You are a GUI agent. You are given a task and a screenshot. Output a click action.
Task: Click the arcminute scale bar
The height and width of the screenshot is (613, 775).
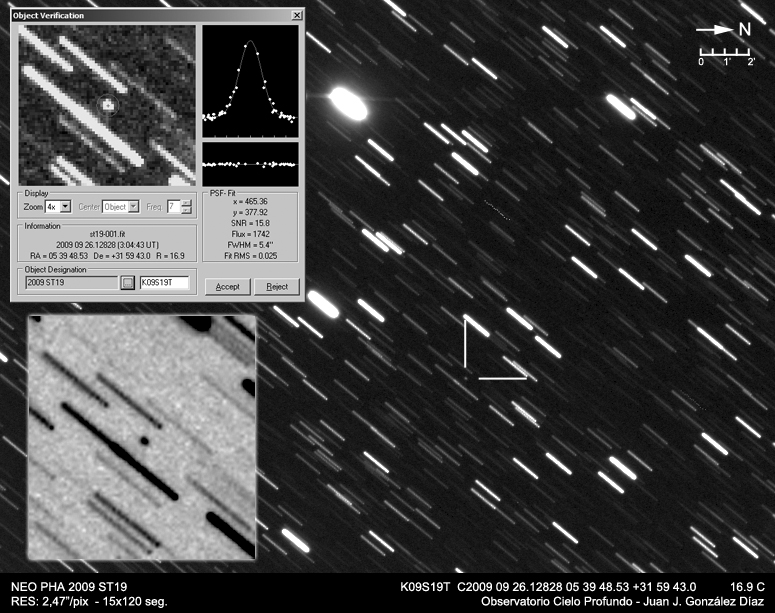[725, 51]
